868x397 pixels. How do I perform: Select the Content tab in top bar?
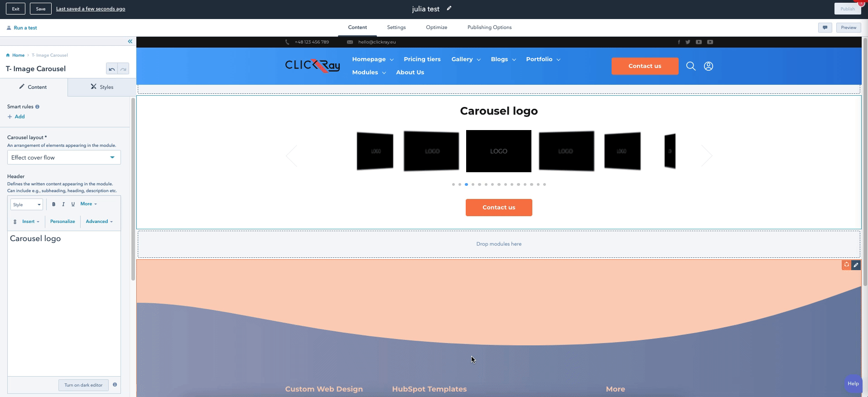357,28
